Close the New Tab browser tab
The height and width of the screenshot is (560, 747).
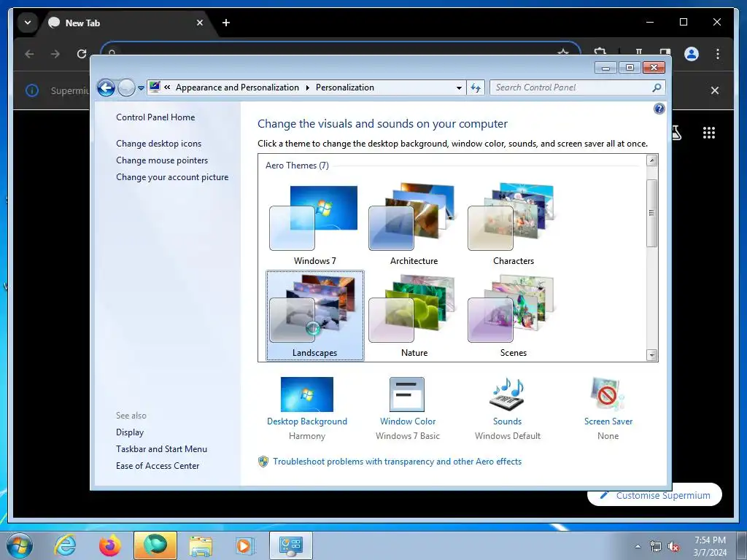200,23
